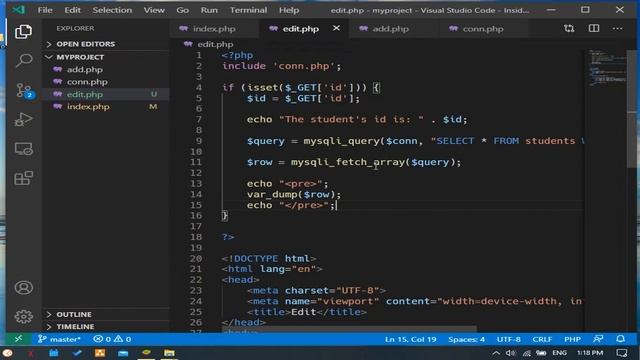Open the Explorer view in activity bar

[x=23, y=31]
